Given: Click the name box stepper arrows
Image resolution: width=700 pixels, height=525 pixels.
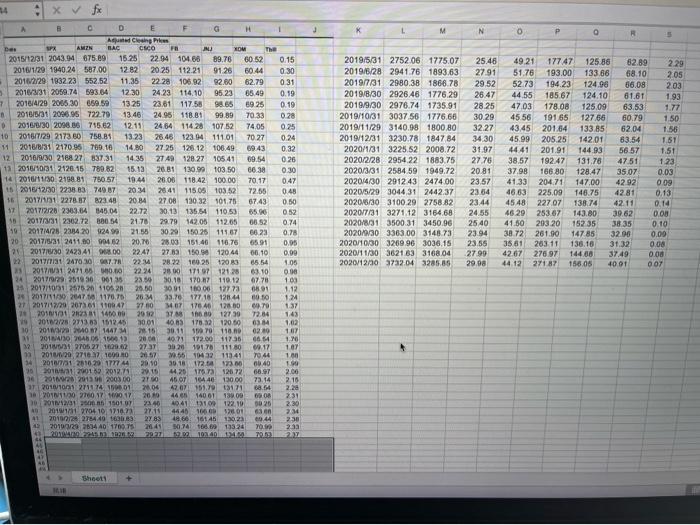Looking at the screenshot, I should tap(37, 10).
